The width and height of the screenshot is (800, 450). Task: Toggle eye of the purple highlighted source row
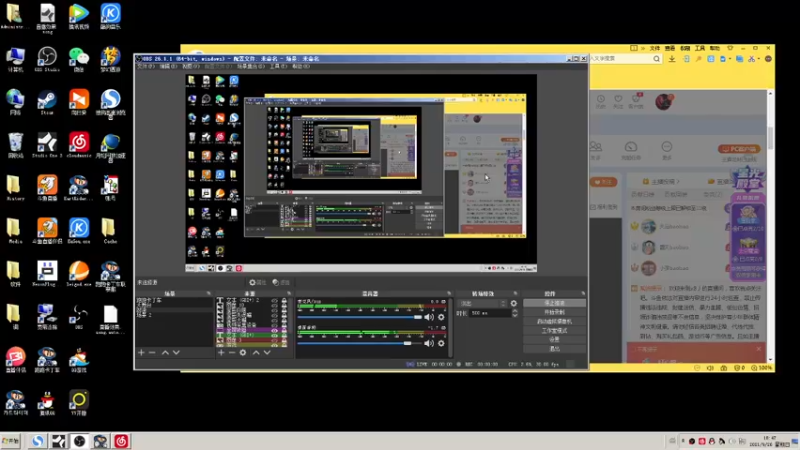[274, 330]
